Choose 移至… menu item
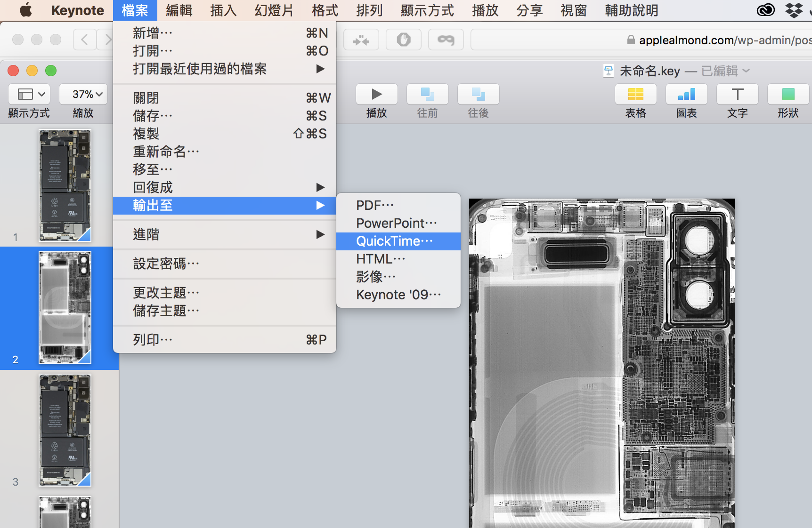Screen dimensions: 812x528 pyautogui.click(x=225, y=169)
